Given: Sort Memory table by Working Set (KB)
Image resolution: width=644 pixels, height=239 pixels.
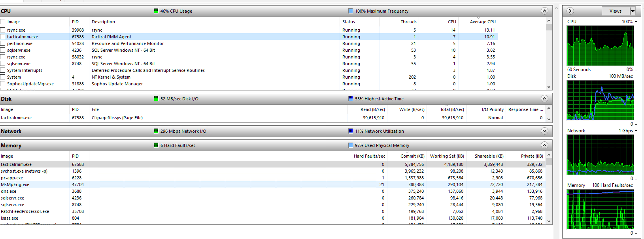Looking at the screenshot, I should tap(446, 156).
